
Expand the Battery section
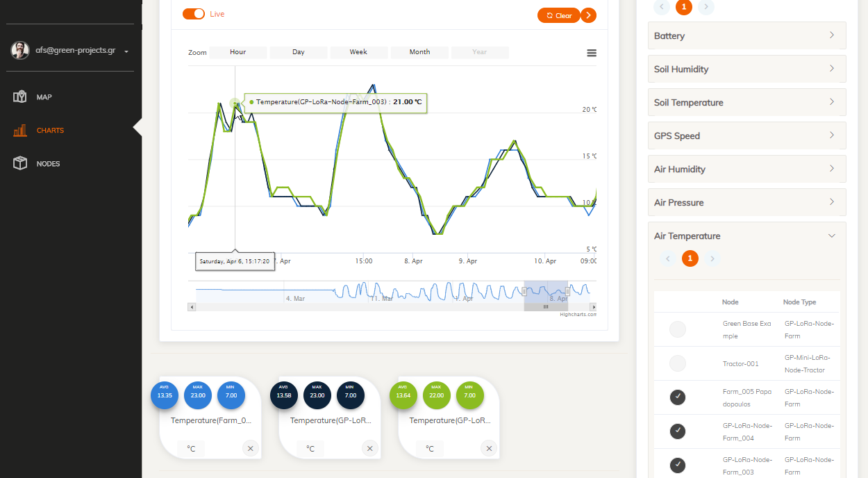tap(746, 35)
